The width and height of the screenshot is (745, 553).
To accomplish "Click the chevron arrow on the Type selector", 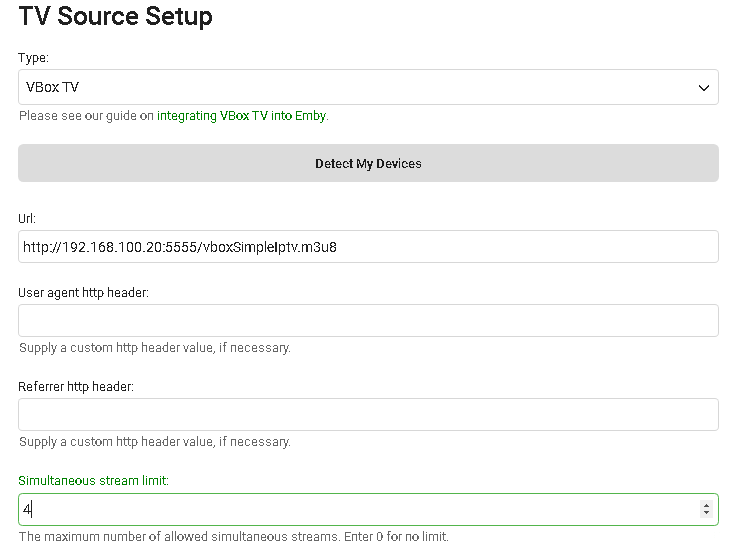I will (703, 88).
